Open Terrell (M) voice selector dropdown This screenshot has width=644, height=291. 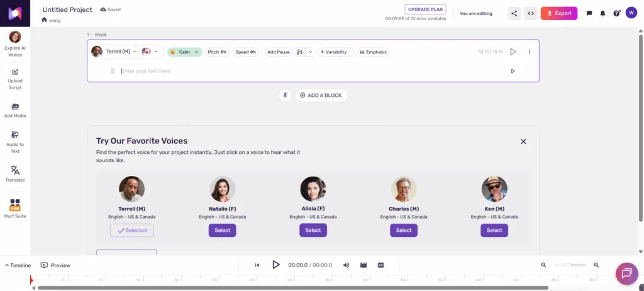114,52
